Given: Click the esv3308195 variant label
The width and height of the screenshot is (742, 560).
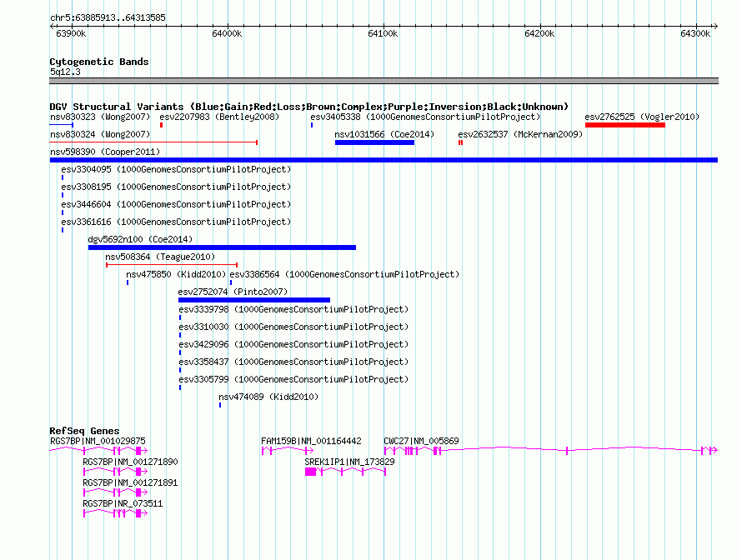Looking at the screenshot, I should pyautogui.click(x=176, y=187).
